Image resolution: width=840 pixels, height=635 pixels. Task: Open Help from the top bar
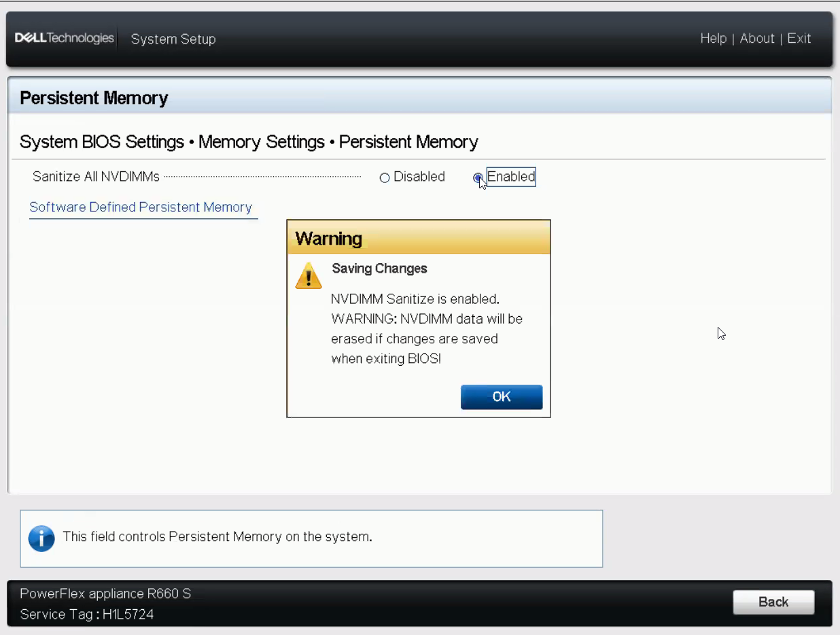pos(714,39)
